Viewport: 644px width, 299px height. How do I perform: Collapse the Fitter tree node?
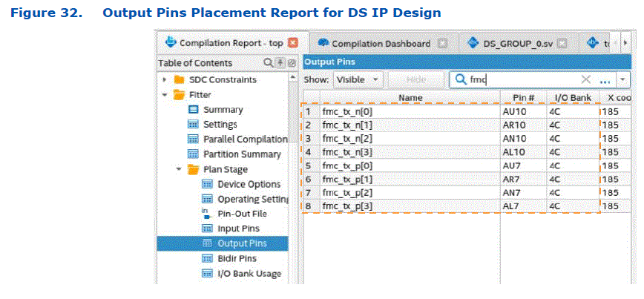click(x=165, y=95)
